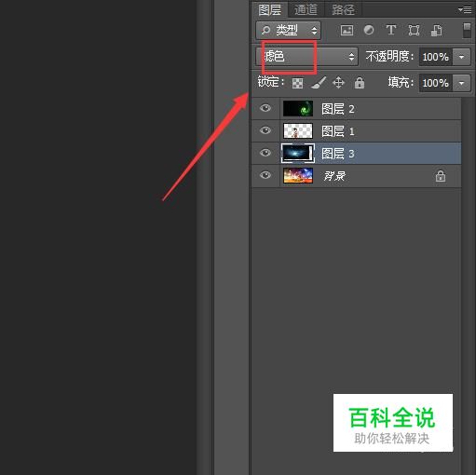Select layer named 背景
The width and height of the screenshot is (476, 475).
(x=334, y=176)
